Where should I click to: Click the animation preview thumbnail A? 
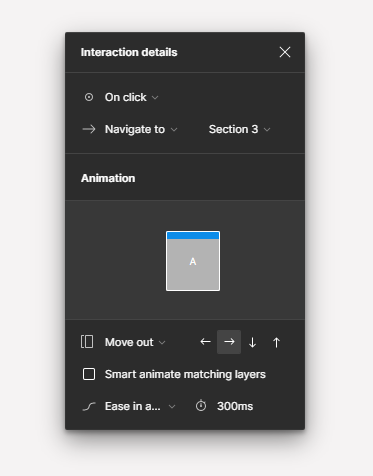tap(193, 261)
